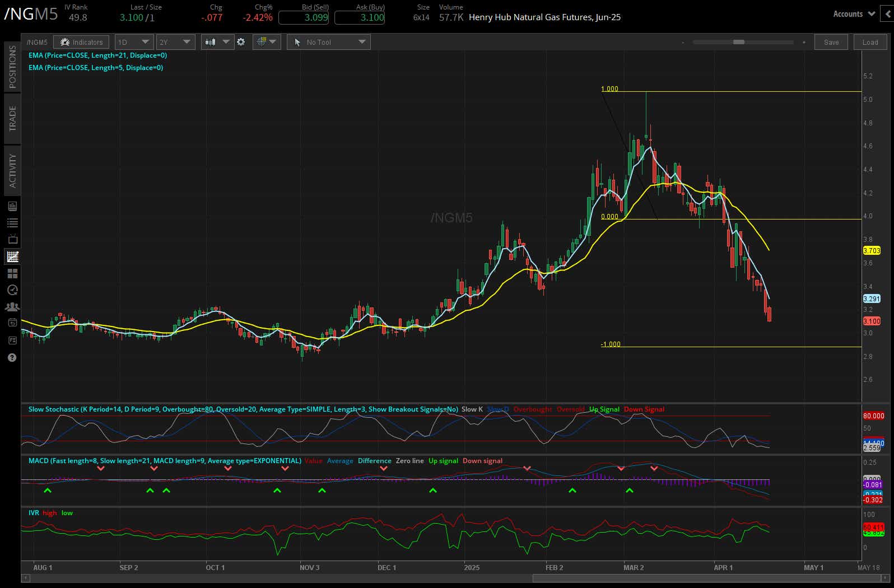894x588 pixels.
Task: Open chart settings gear icon
Action: [241, 42]
